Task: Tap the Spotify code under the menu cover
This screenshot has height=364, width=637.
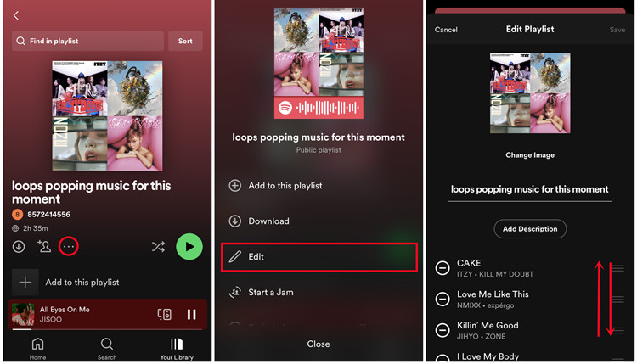Action: [x=318, y=108]
